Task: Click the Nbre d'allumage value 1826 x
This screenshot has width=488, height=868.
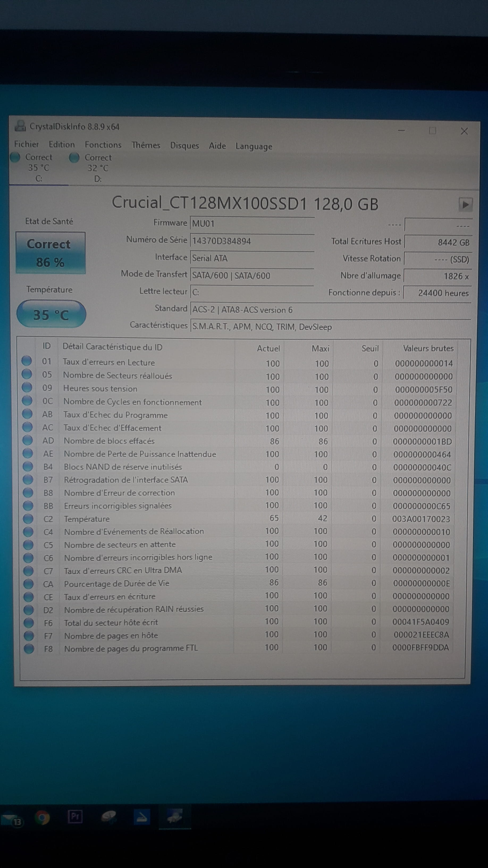Action: (438, 276)
